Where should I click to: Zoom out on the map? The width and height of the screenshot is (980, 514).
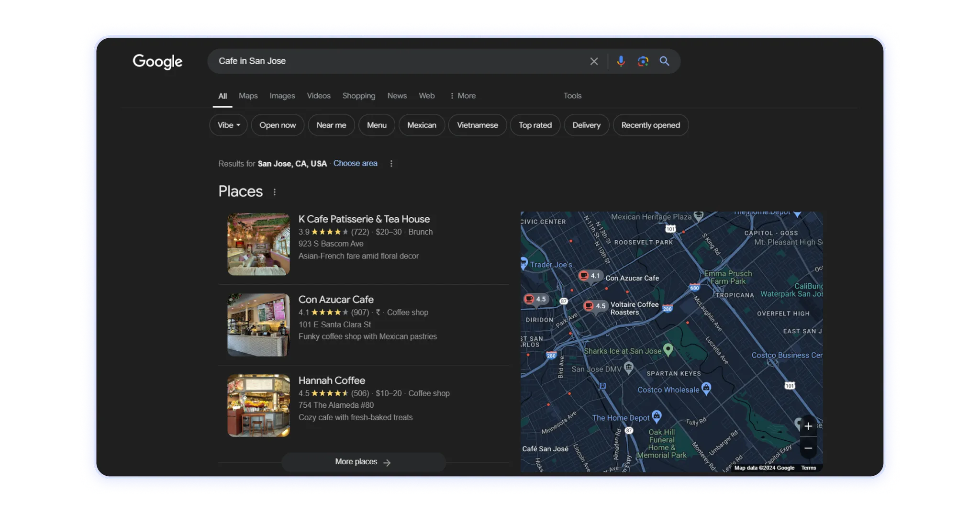pyautogui.click(x=808, y=448)
